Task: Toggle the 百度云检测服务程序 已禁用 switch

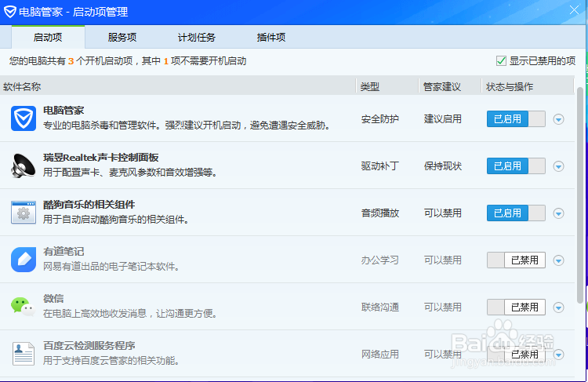Action: tap(516, 355)
